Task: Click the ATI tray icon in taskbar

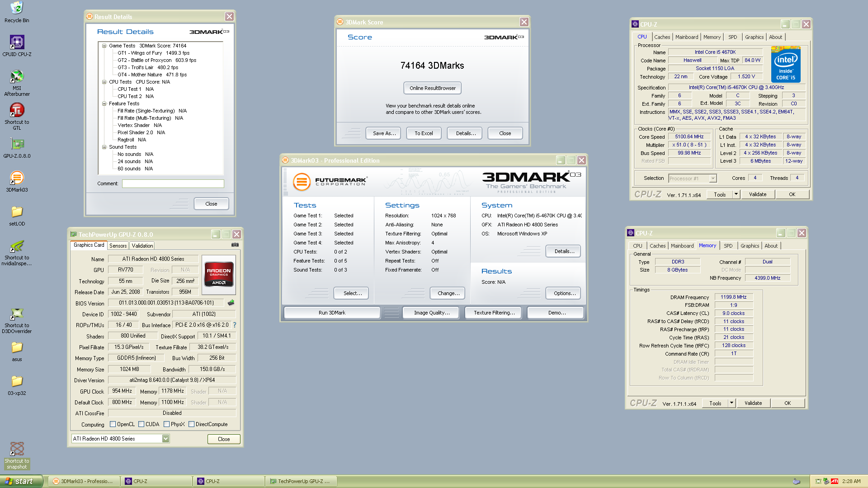Action: (835, 481)
